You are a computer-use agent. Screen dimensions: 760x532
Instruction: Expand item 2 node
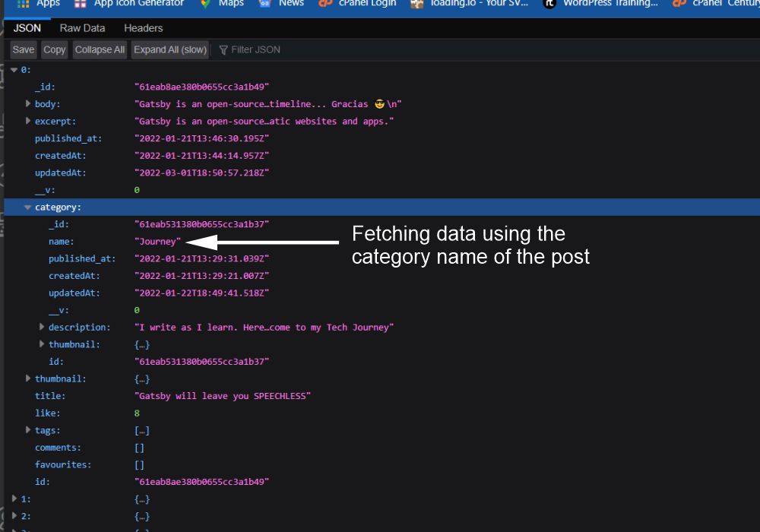coord(14,515)
